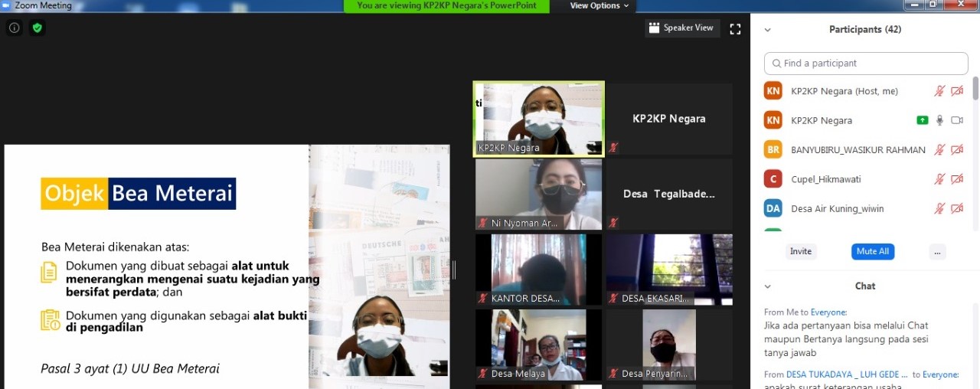Click the green encryption shield icon
Image resolution: width=980 pixels, height=389 pixels.
coord(37,28)
